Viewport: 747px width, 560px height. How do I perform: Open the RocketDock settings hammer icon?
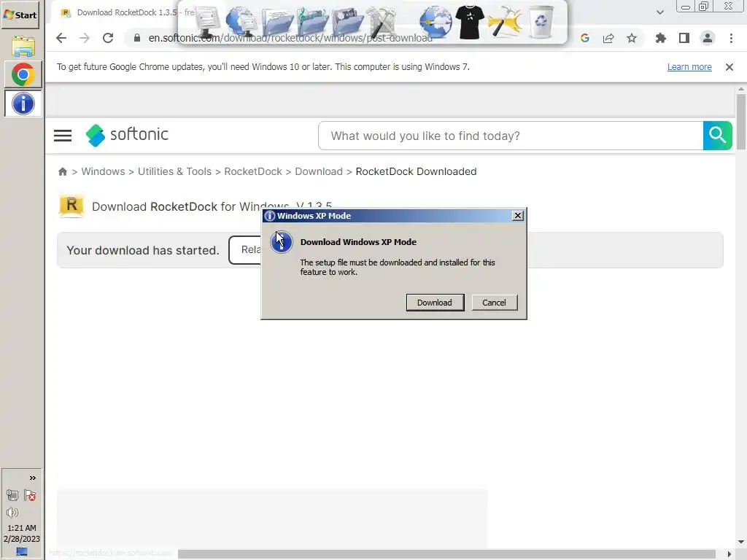tap(505, 22)
